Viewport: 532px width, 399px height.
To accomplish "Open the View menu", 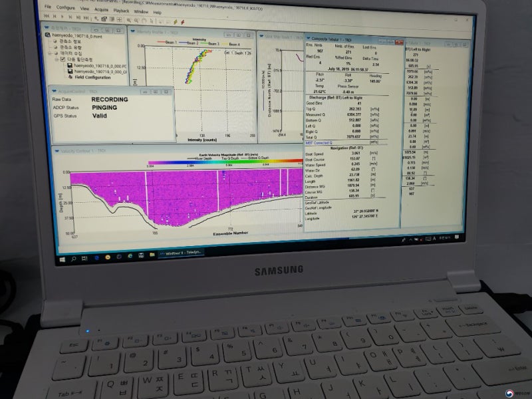I will coord(84,9).
